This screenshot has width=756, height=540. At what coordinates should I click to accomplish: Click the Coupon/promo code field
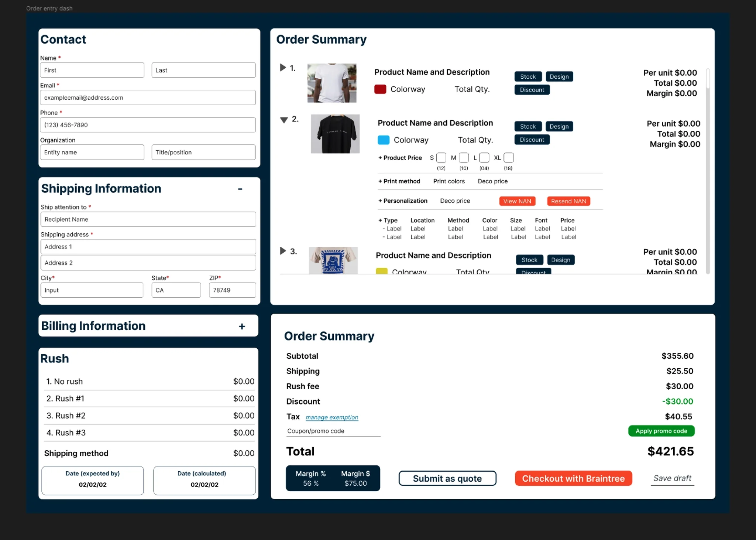333,431
